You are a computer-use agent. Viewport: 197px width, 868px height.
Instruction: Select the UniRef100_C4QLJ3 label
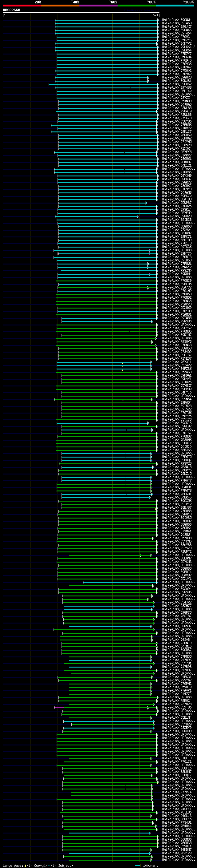(x=177, y=816)
